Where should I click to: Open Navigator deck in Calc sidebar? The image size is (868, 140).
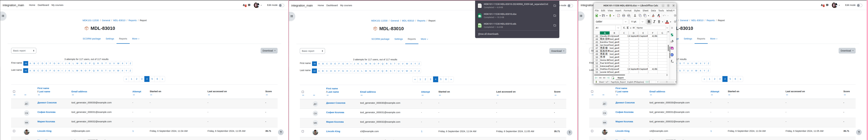tap(672, 55)
